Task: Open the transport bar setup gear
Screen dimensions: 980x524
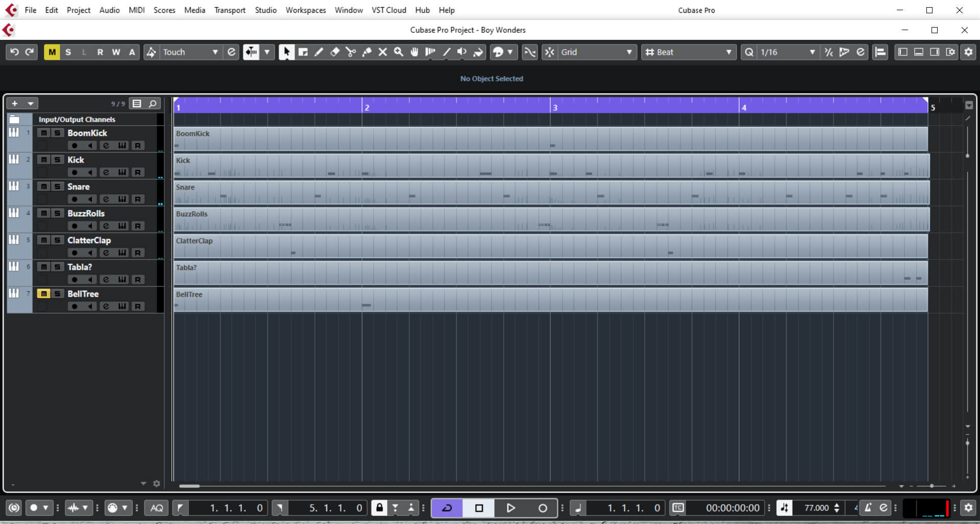Action: (968, 508)
